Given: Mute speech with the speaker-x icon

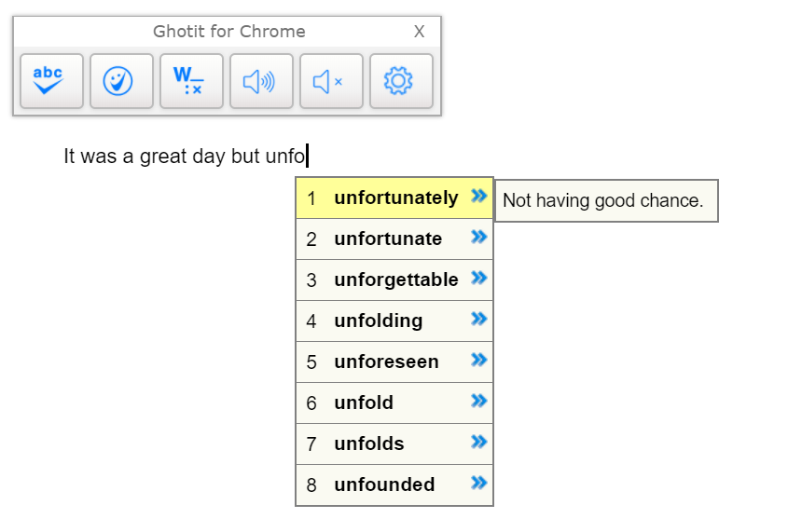Looking at the screenshot, I should 331,82.
